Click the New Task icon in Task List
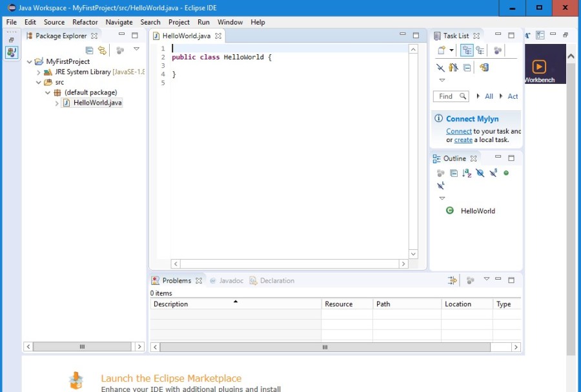Viewport: 581px width, 392px height. [x=442, y=50]
